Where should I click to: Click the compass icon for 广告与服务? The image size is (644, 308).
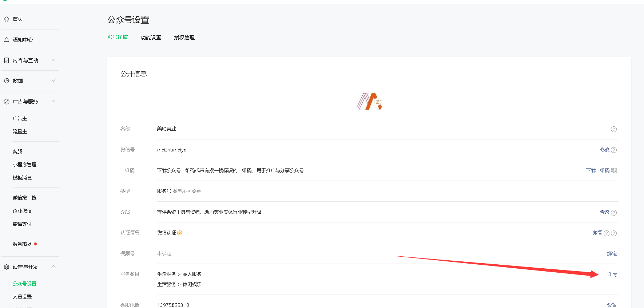pos(7,102)
